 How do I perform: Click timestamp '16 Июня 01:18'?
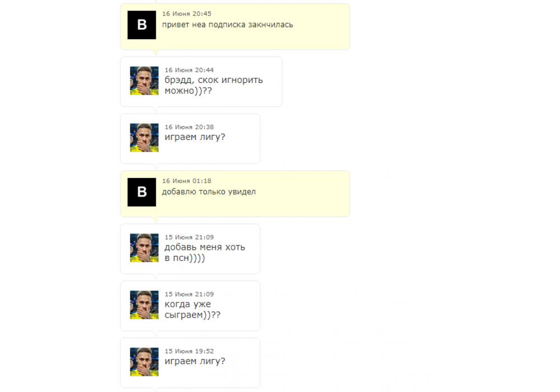187,181
